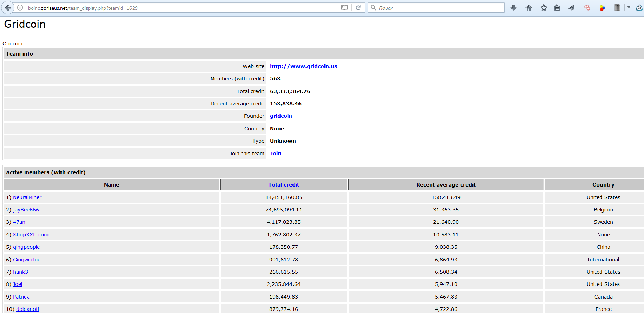Open Reader View book icon

tap(344, 8)
